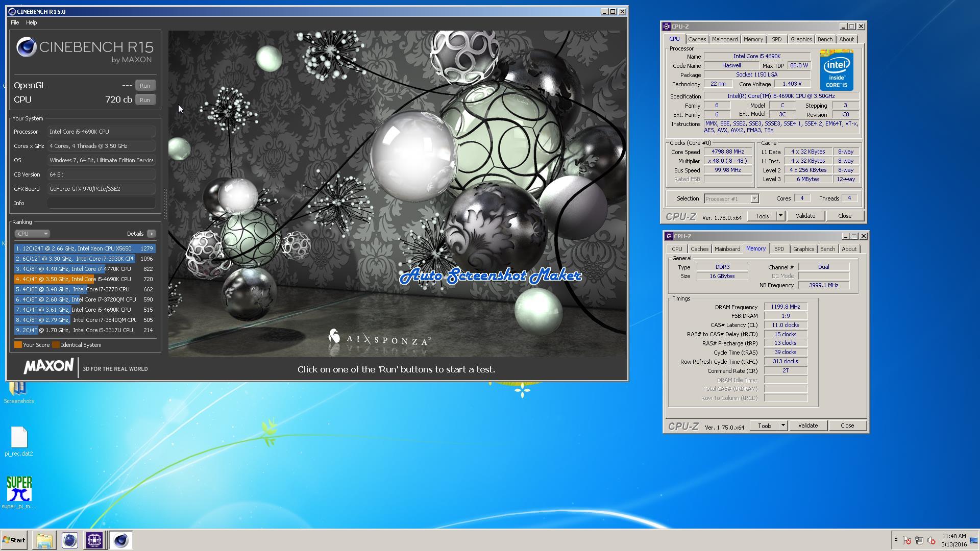Select ranking row Core i5-3317U
Viewport: 980px width, 551px height.
coord(85,330)
